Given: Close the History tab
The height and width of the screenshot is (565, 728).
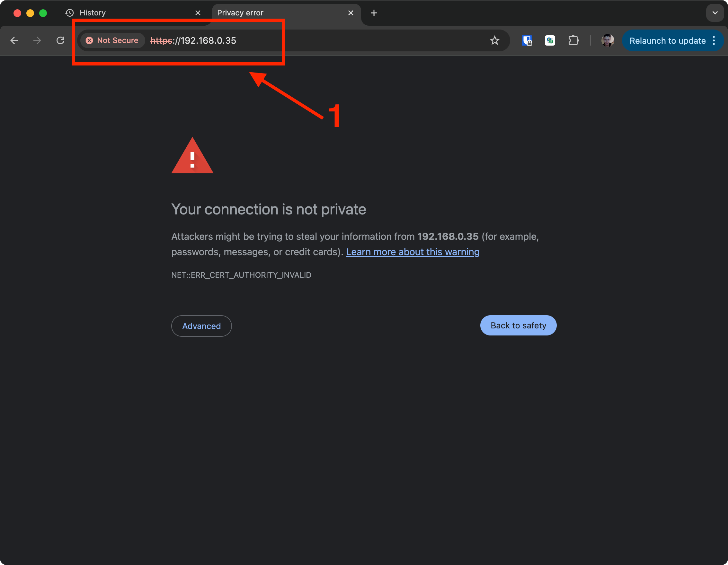Looking at the screenshot, I should click(198, 13).
